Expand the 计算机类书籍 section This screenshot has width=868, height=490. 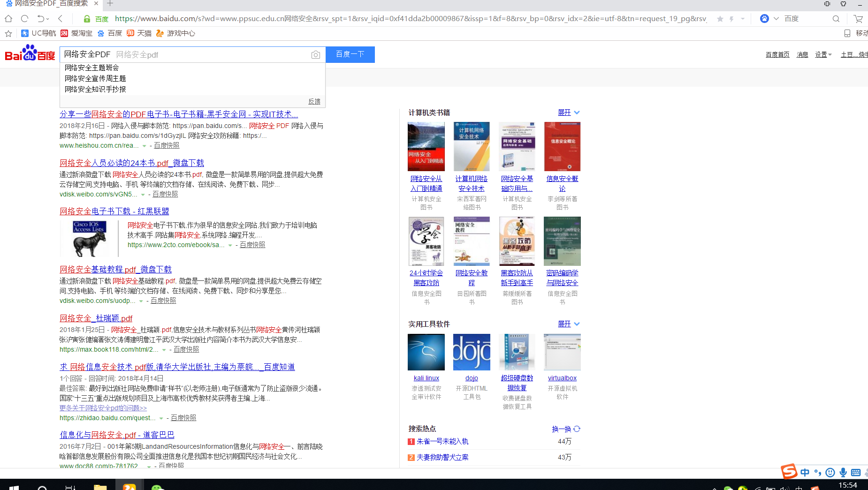[569, 113]
